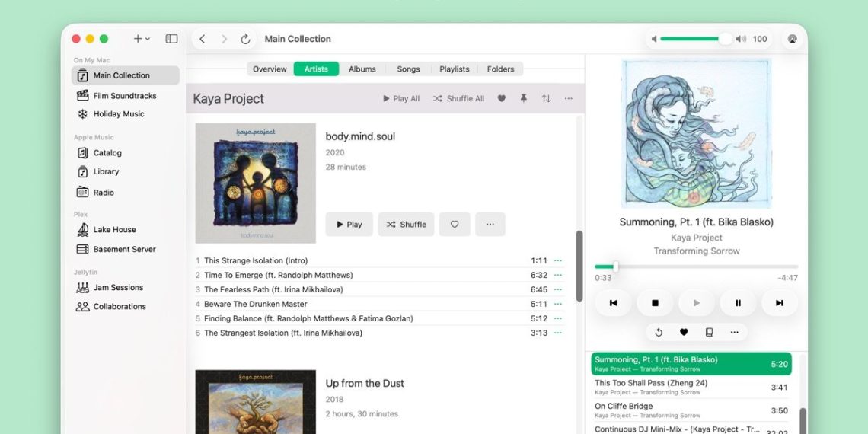Go to the previous track
The width and height of the screenshot is (868, 434).
click(x=613, y=303)
